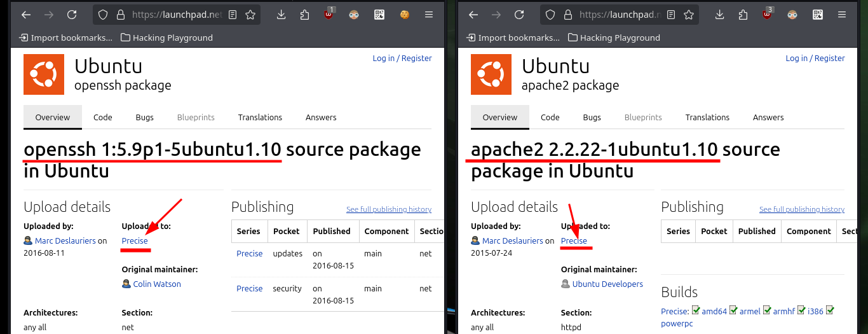Toggle reader view in the apache2 window
The height and width of the screenshot is (334, 868).
(x=671, y=14)
